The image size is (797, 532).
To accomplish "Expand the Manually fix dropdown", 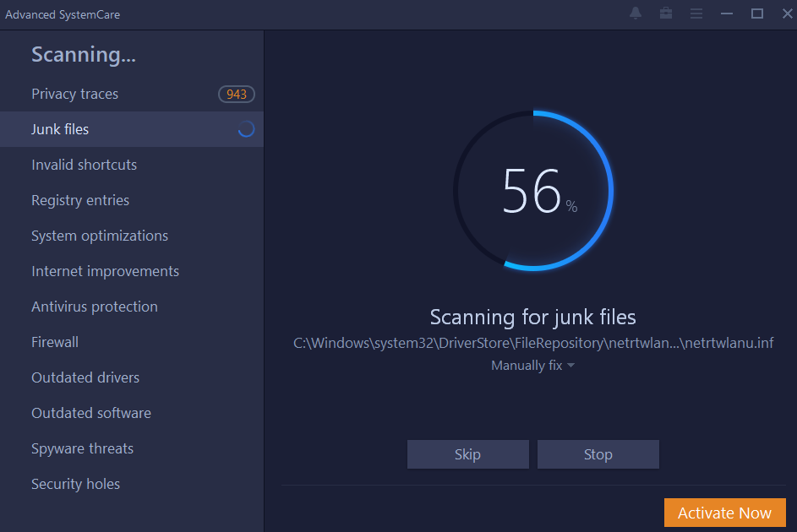I will tap(532, 366).
